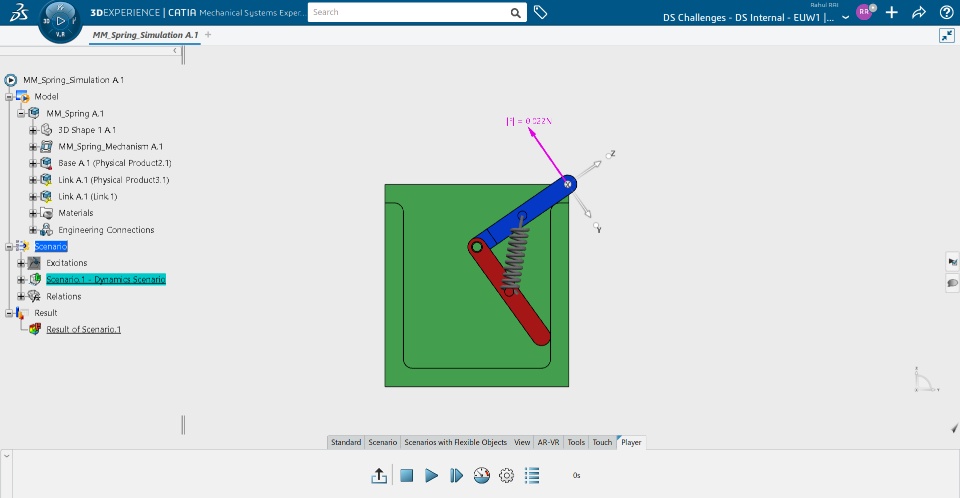Click in the Search input field
The width and height of the screenshot is (960, 498).
coord(409,12)
